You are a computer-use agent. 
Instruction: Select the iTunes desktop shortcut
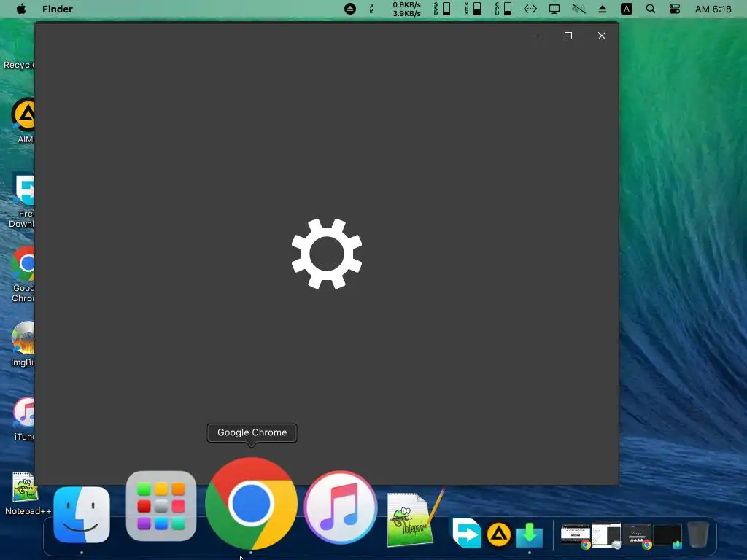24,419
